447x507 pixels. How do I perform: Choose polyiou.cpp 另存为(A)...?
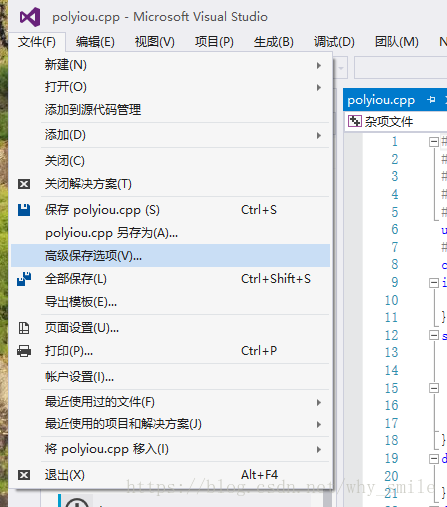170,233
